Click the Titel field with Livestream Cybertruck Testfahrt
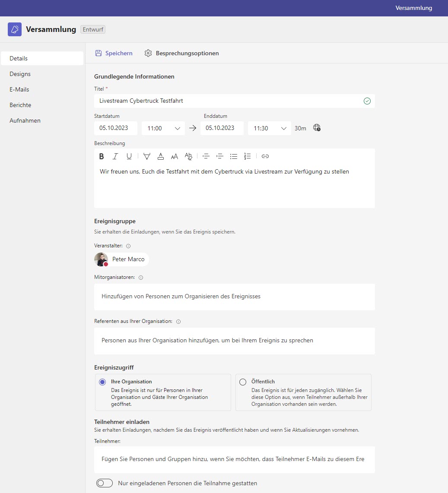448x493 pixels. tap(235, 101)
